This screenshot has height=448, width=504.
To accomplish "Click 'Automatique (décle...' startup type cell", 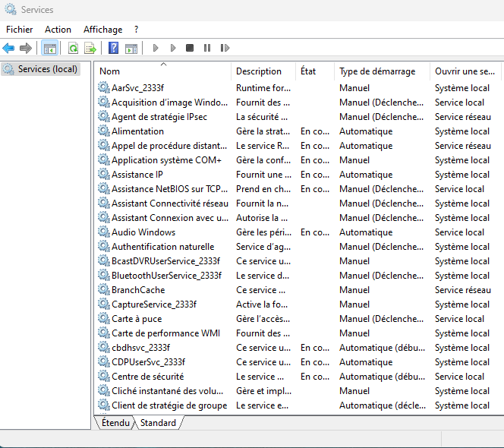I will point(383,405).
